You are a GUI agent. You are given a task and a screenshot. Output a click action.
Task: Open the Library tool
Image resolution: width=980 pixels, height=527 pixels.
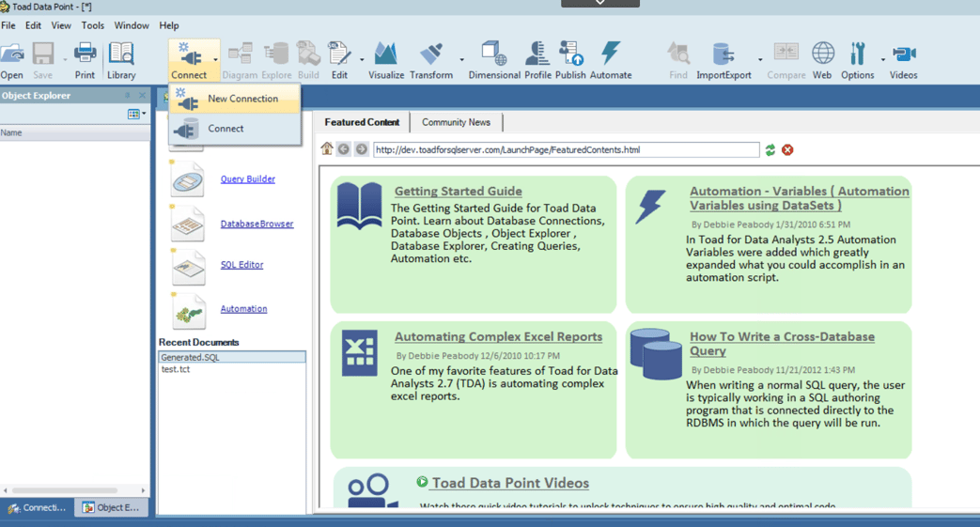click(x=121, y=60)
